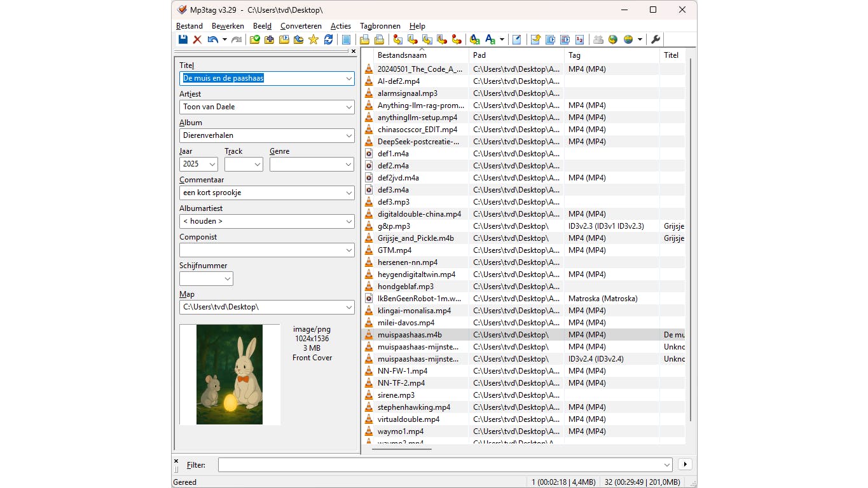
Task: Expand the tag sources dropdown arrow
Action: point(640,39)
